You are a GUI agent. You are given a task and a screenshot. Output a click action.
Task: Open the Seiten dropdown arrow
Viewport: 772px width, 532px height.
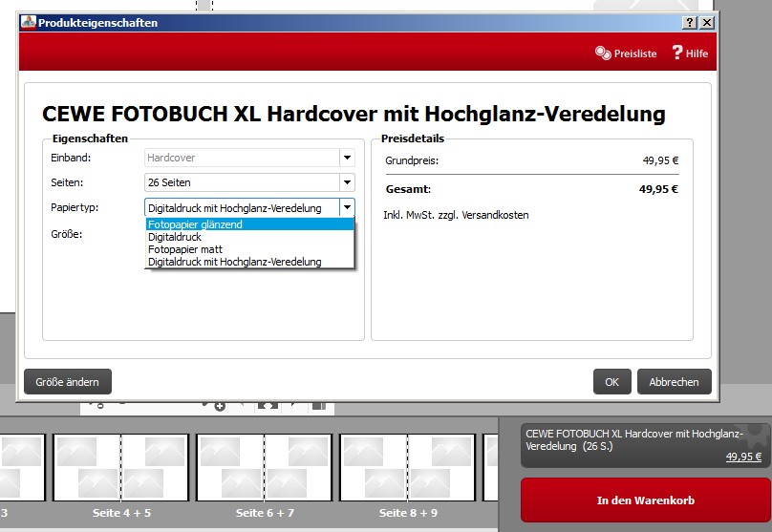point(347,182)
